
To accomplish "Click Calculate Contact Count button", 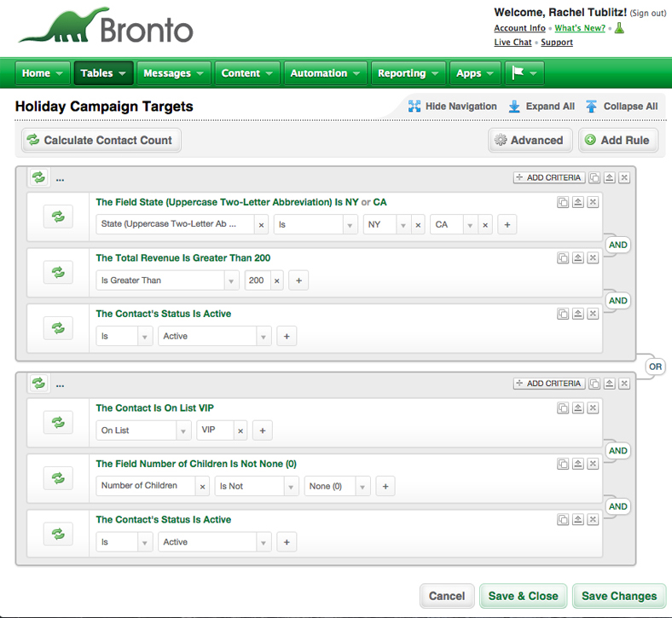I will [x=101, y=140].
